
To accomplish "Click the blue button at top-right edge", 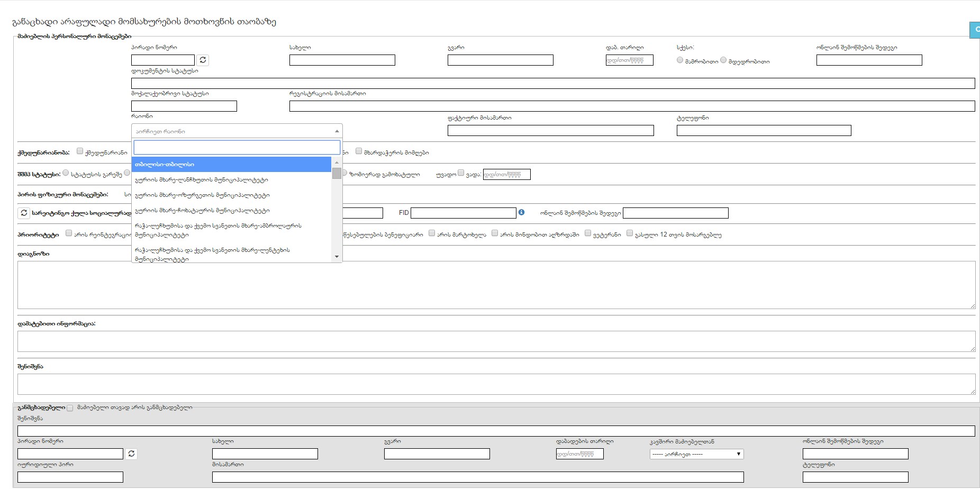I will (975, 30).
